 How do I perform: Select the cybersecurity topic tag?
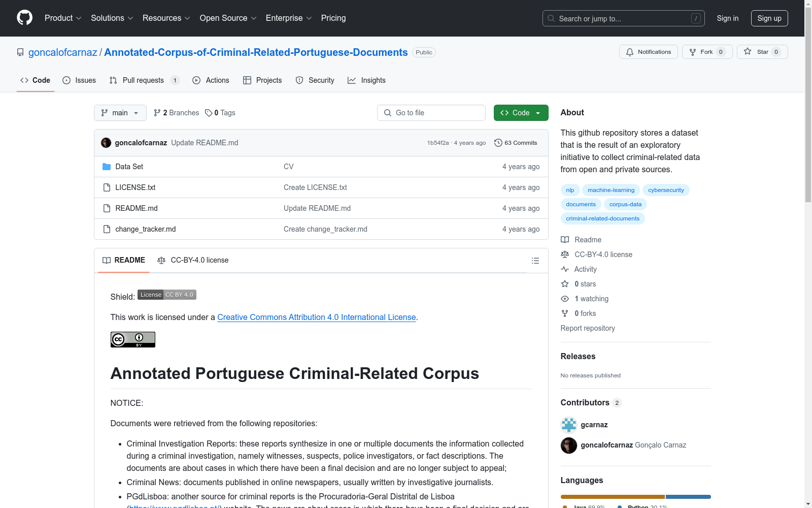coord(666,190)
